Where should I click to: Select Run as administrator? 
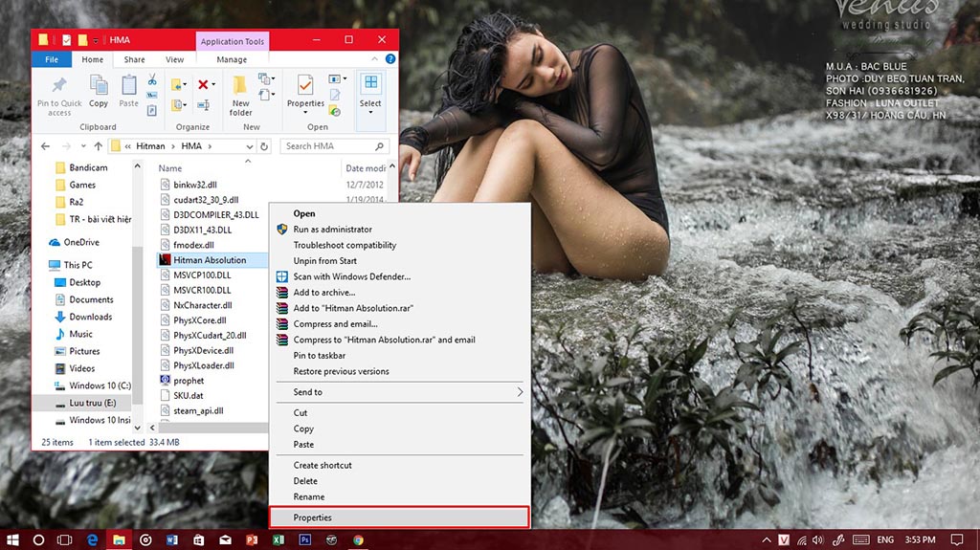332,230
